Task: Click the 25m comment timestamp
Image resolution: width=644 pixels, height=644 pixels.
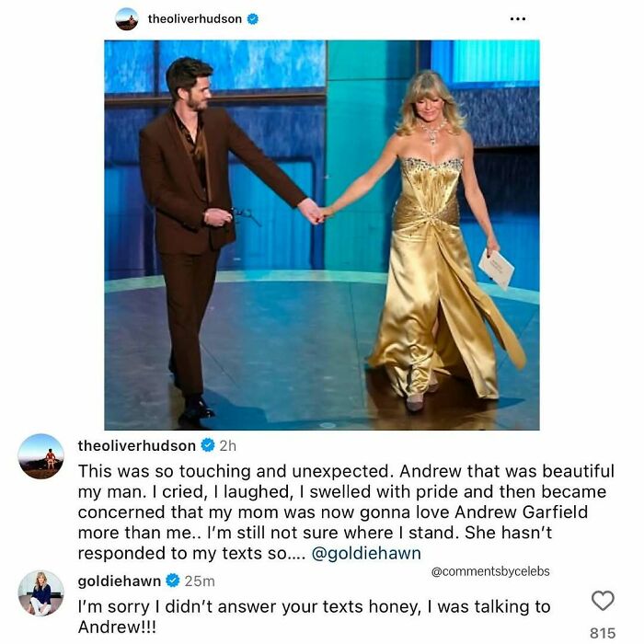Action: pos(200,581)
